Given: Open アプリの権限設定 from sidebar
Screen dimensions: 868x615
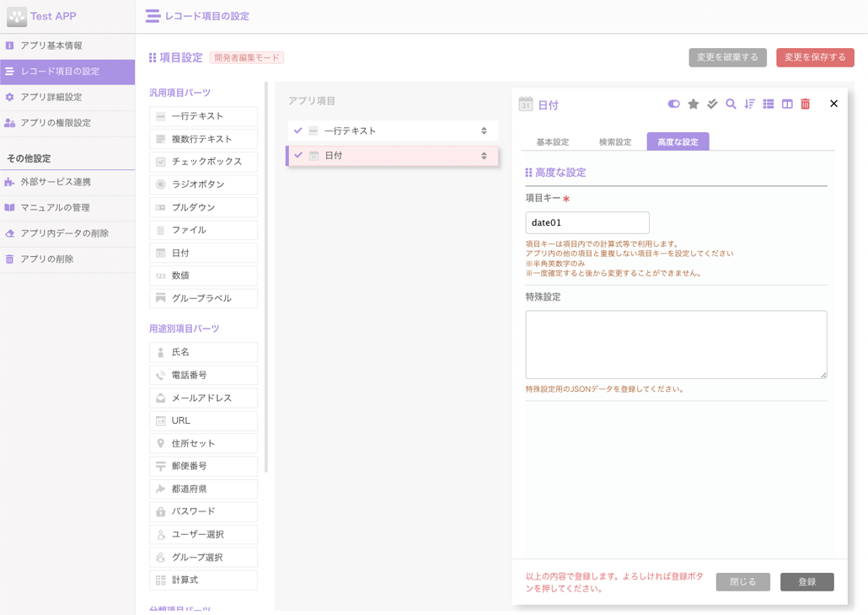Looking at the screenshot, I should pos(67,123).
